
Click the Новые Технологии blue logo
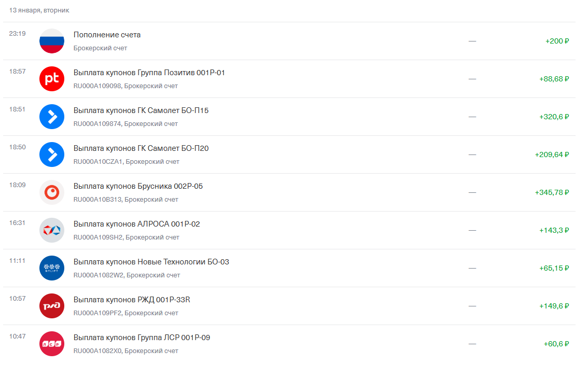coord(52,268)
